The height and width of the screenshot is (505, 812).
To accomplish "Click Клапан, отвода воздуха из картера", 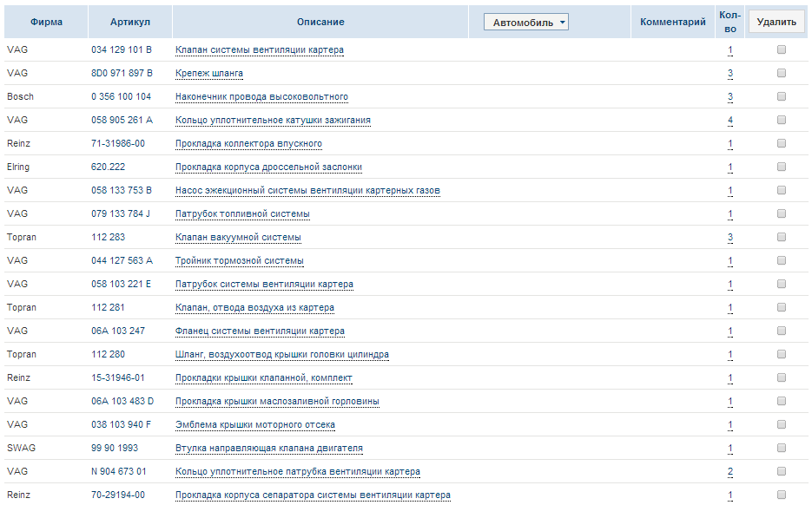I will pyautogui.click(x=254, y=308).
